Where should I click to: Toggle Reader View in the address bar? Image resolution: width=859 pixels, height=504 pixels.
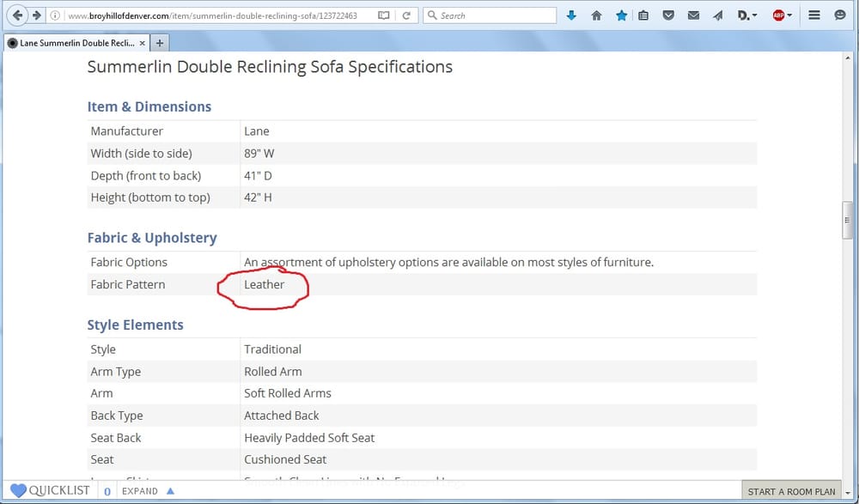pos(383,15)
